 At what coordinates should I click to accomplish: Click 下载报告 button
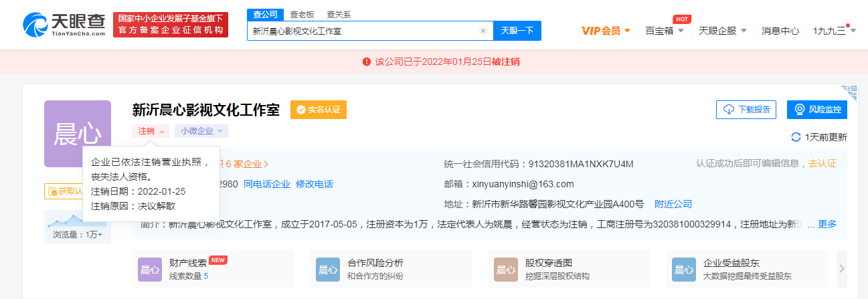[x=746, y=110]
